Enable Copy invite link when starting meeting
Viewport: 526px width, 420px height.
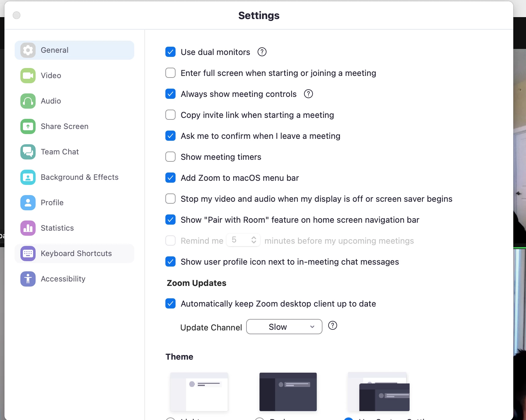point(170,115)
